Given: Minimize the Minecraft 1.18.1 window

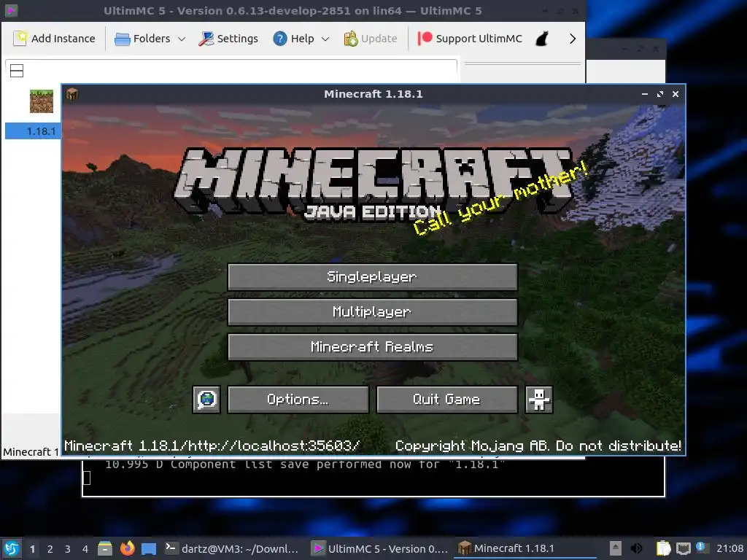Looking at the screenshot, I should coord(645,94).
